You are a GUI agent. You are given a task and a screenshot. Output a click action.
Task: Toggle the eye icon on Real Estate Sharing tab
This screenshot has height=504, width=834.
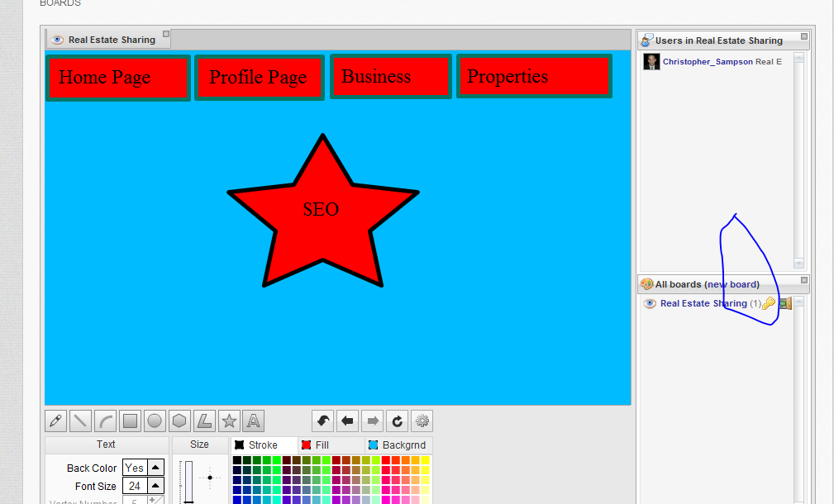[x=57, y=40]
